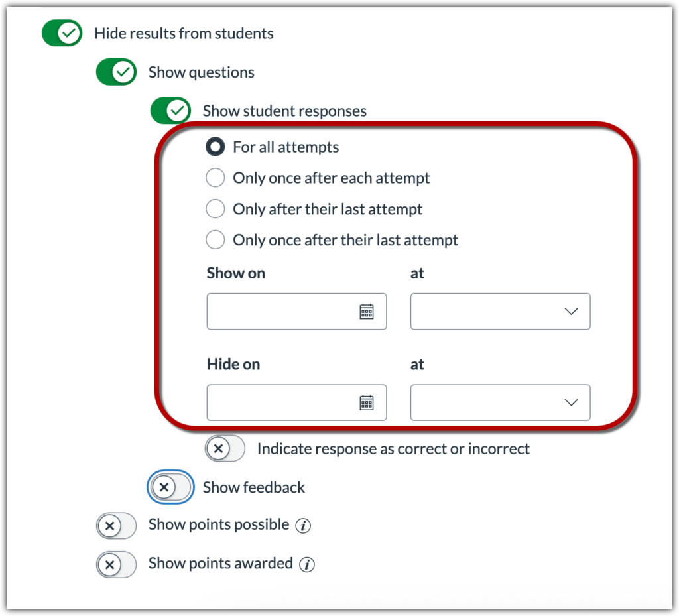The height and width of the screenshot is (616, 679).
Task: Enable Indicate response as correct or incorrect
Action: [225, 449]
